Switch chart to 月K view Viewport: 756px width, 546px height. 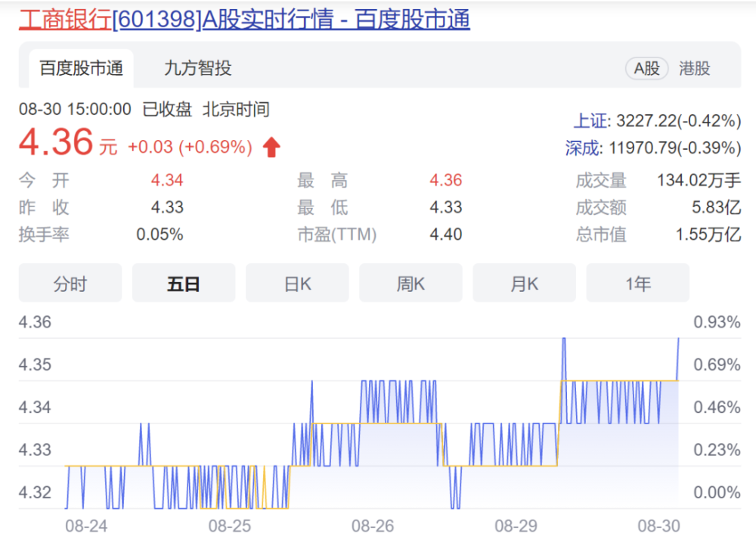[x=525, y=283]
